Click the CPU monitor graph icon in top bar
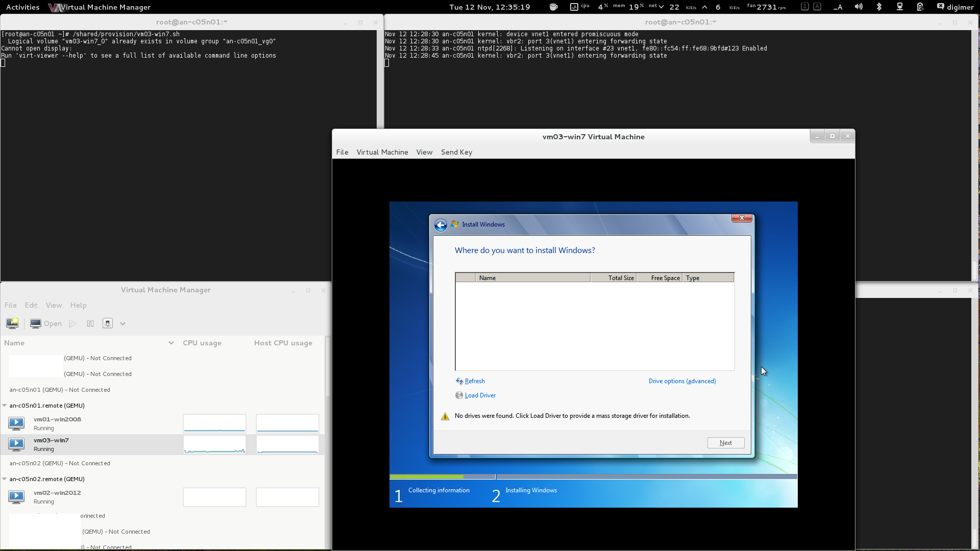The image size is (980, 551). coord(574,7)
